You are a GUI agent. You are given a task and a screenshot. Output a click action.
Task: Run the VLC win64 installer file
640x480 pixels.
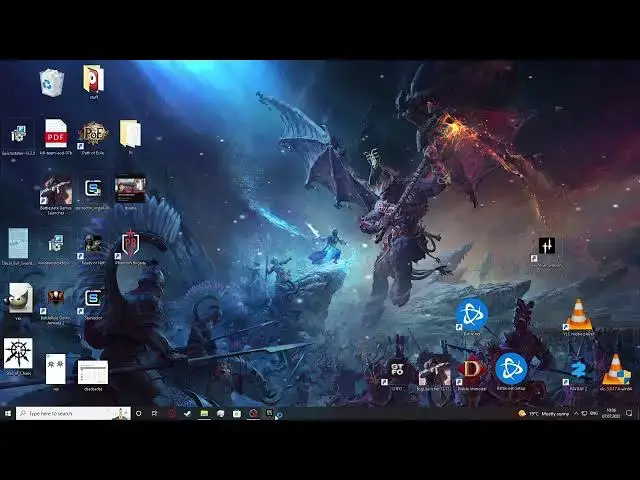616,370
